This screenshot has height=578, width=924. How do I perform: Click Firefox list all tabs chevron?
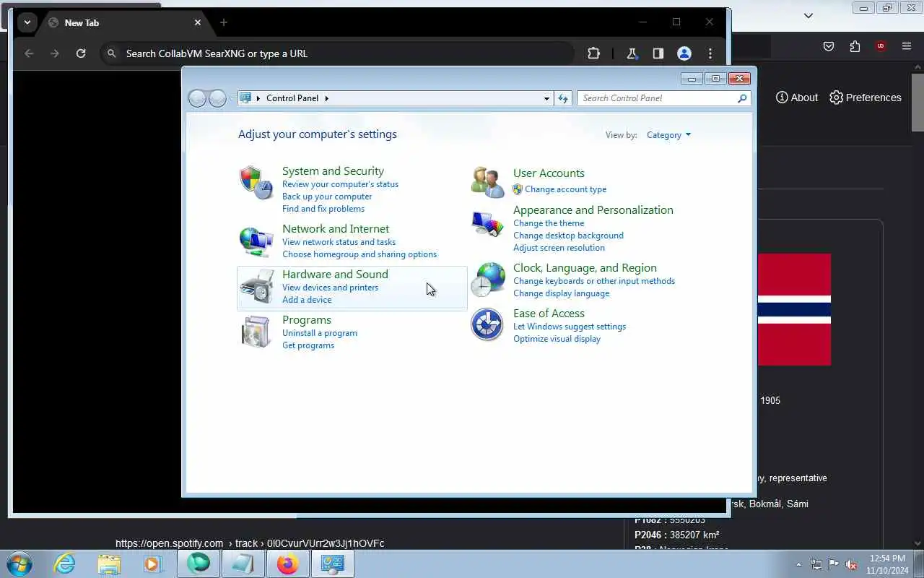(808, 15)
